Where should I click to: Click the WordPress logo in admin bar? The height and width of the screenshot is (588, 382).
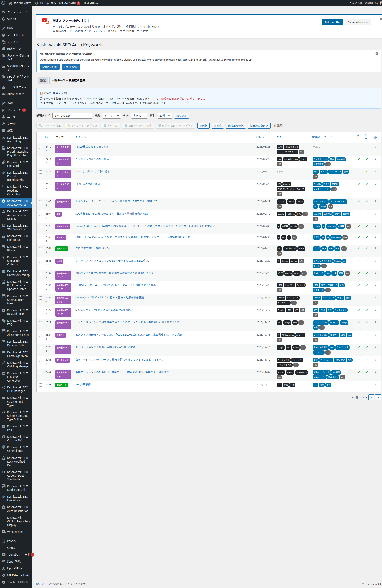coord(3,3)
